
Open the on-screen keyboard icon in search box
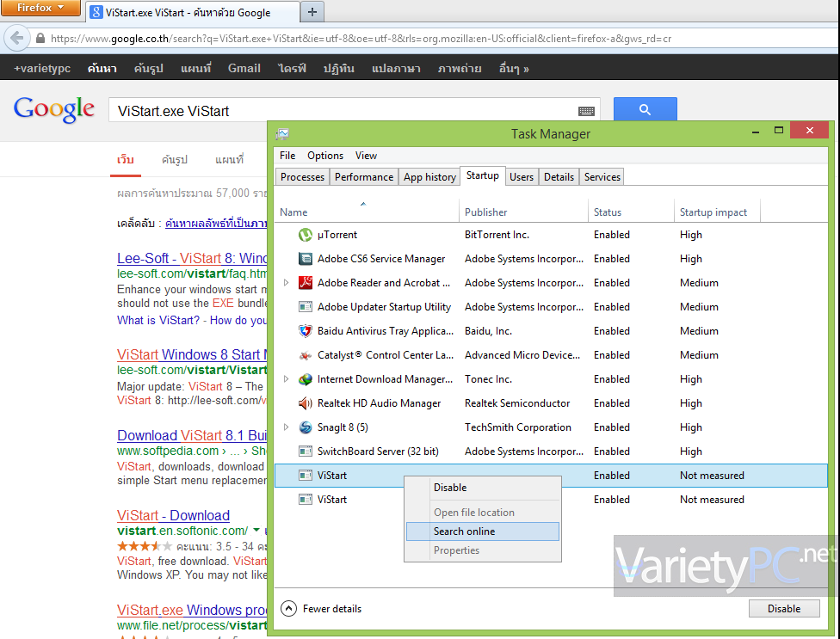coord(586,111)
